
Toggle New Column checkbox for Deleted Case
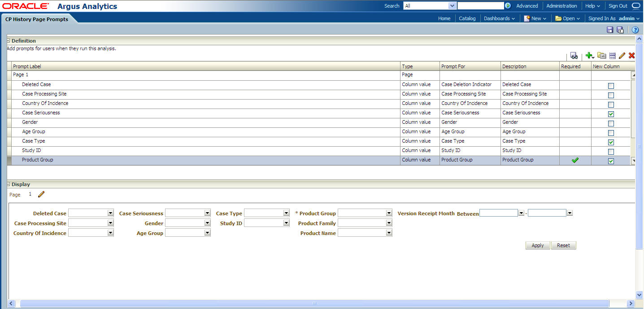611,86
